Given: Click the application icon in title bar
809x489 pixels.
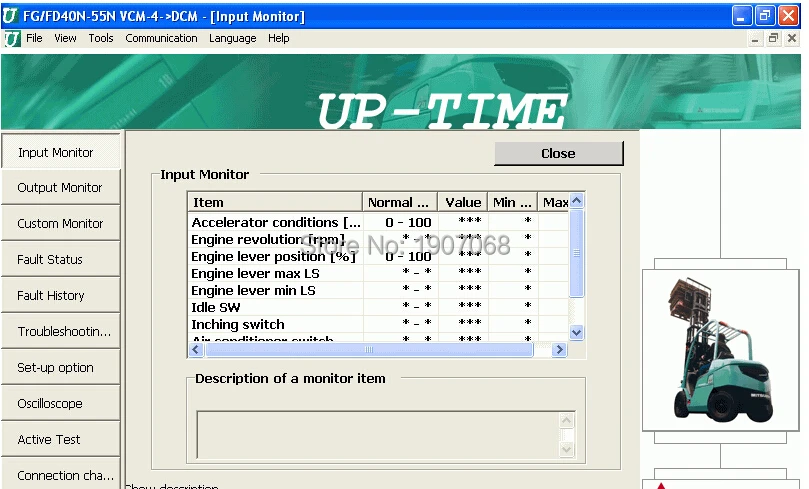Looking at the screenshot, I should pos(10,16).
